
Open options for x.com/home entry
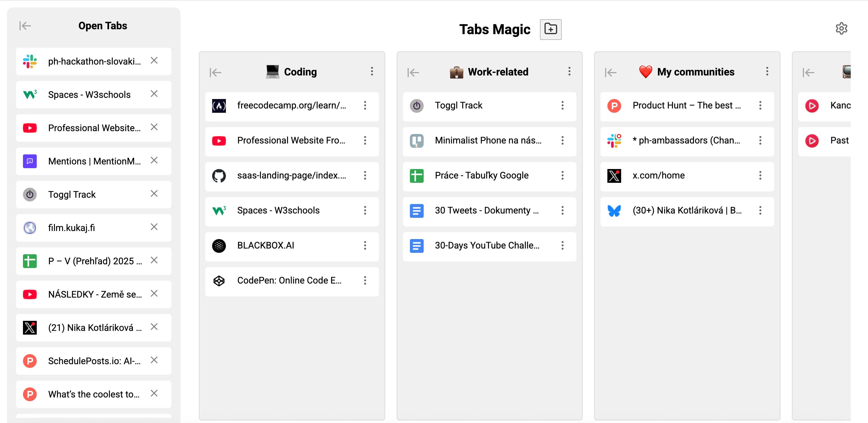coord(760,175)
